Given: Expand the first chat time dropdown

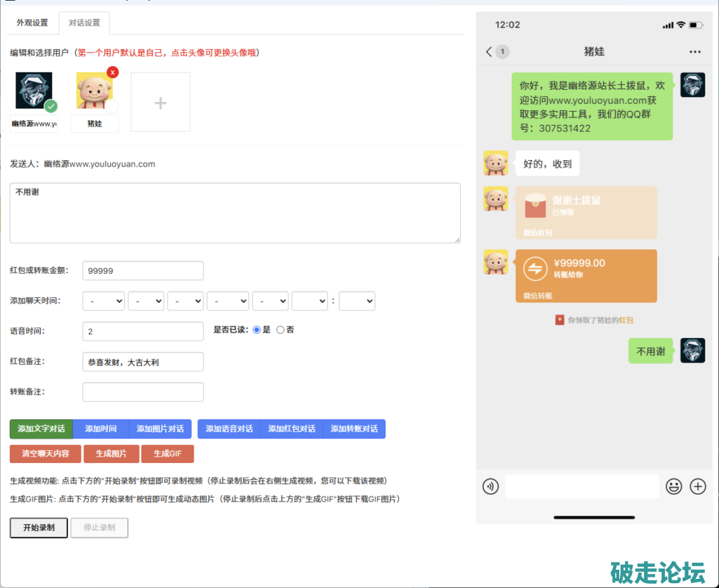Looking at the screenshot, I should pos(103,301).
